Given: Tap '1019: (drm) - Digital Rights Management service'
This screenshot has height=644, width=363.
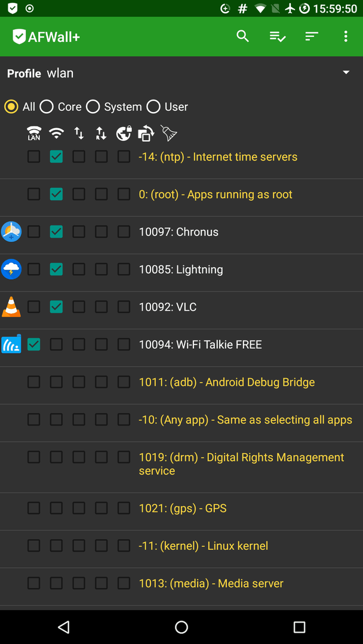Looking at the screenshot, I should click(x=241, y=464).
